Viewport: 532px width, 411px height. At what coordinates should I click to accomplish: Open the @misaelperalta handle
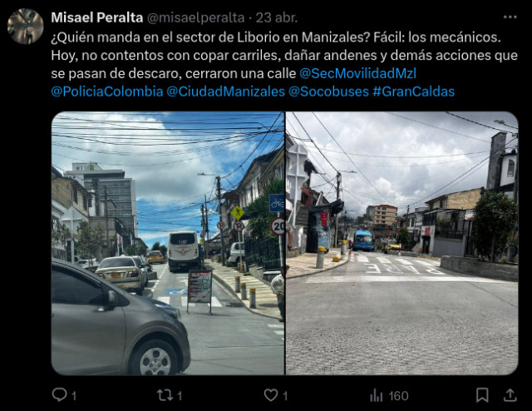(x=196, y=17)
